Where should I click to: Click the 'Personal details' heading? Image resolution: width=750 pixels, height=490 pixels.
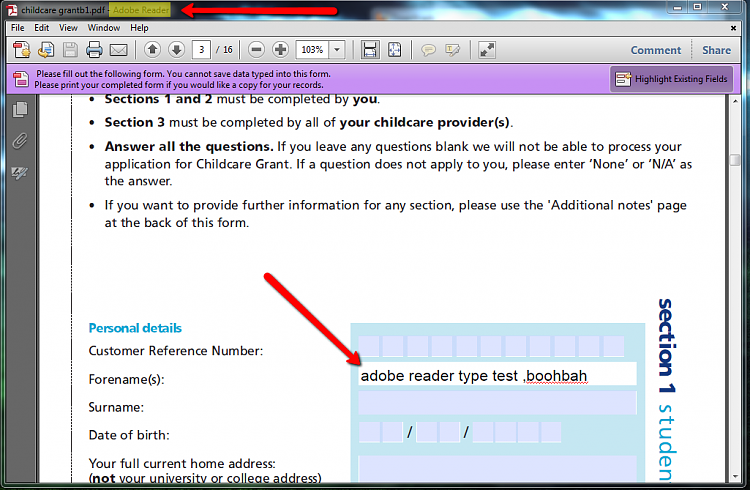(x=135, y=328)
